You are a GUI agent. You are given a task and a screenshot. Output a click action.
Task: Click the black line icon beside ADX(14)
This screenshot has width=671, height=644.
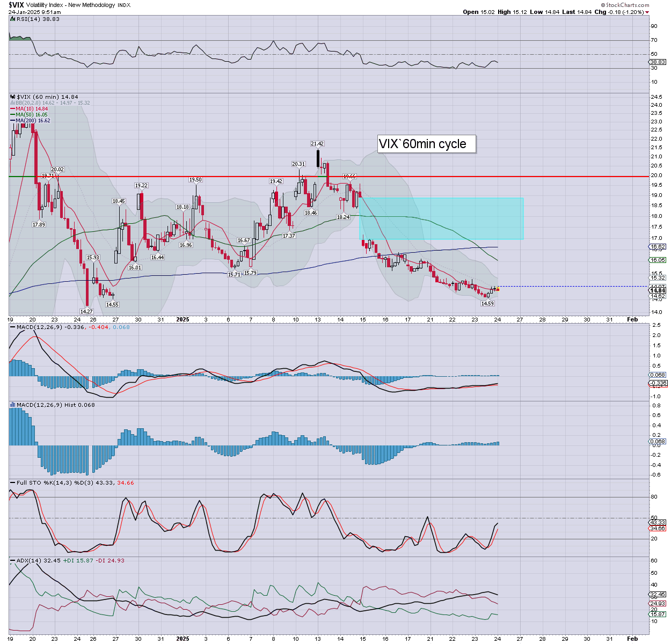(13, 560)
